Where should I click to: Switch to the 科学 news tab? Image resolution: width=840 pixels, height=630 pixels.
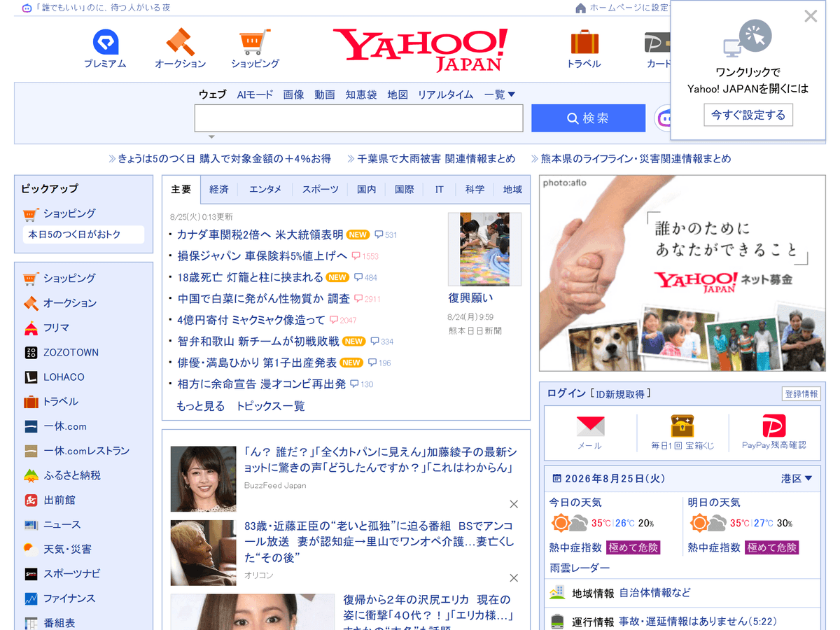coord(475,190)
